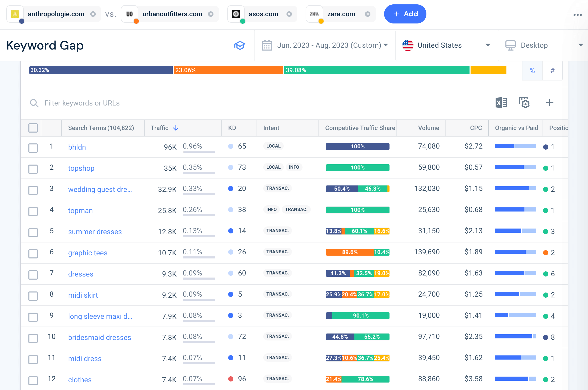Check the box for topshop row

tap(33, 169)
